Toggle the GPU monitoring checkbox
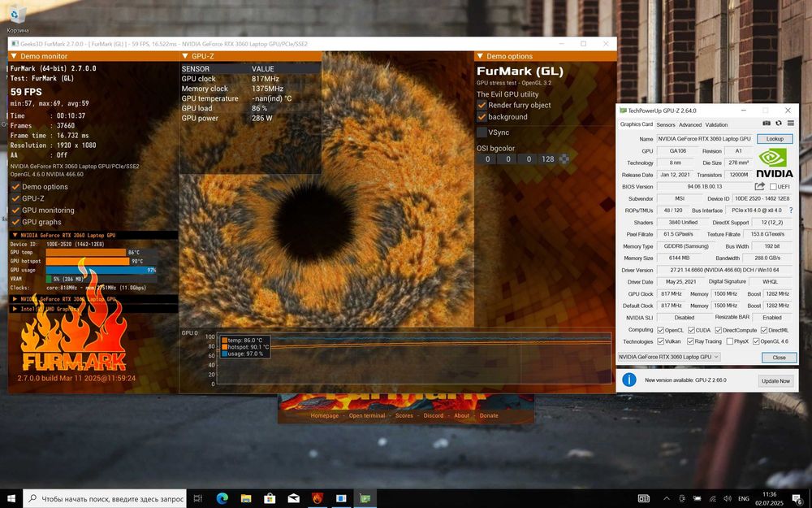The height and width of the screenshot is (508, 812). (x=16, y=211)
